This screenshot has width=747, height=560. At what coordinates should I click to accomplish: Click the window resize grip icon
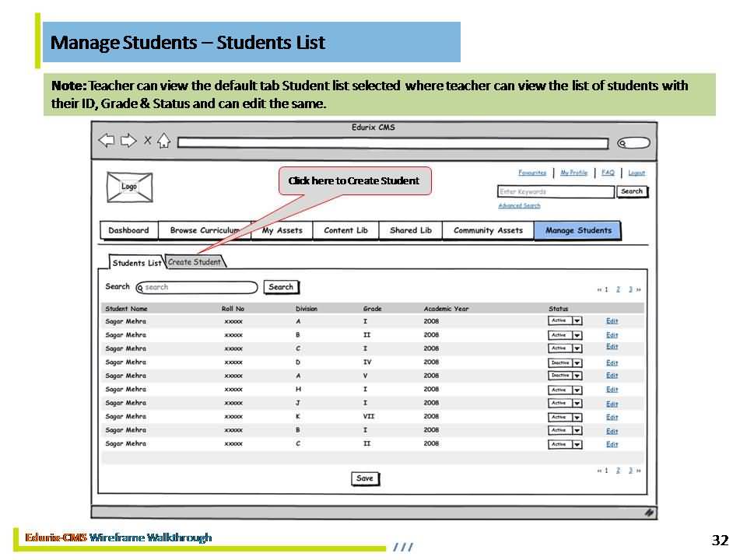point(649,513)
